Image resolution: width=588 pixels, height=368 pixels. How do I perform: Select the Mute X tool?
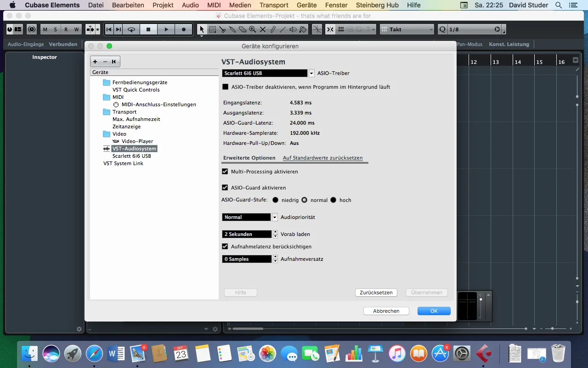pyautogui.click(x=263, y=29)
